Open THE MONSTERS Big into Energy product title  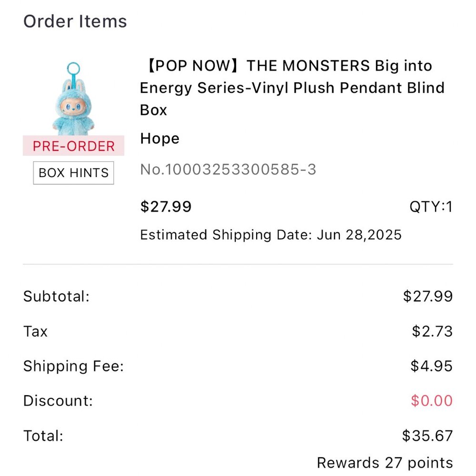[x=292, y=88]
